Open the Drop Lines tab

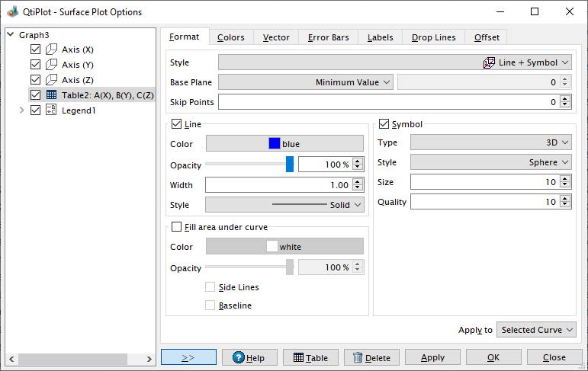[433, 37]
